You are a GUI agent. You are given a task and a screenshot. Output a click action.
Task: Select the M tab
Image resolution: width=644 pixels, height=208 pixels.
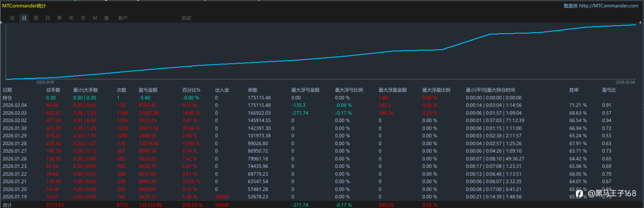95,18
